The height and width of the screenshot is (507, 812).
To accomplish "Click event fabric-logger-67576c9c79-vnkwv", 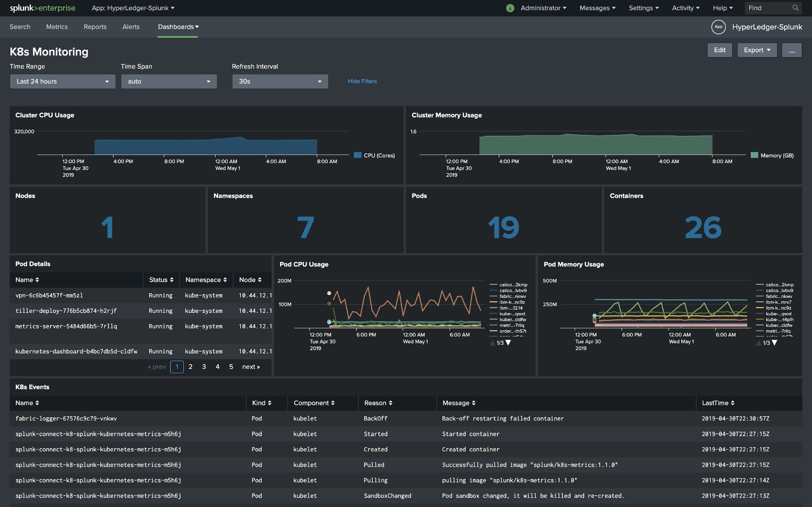I will (x=66, y=419).
